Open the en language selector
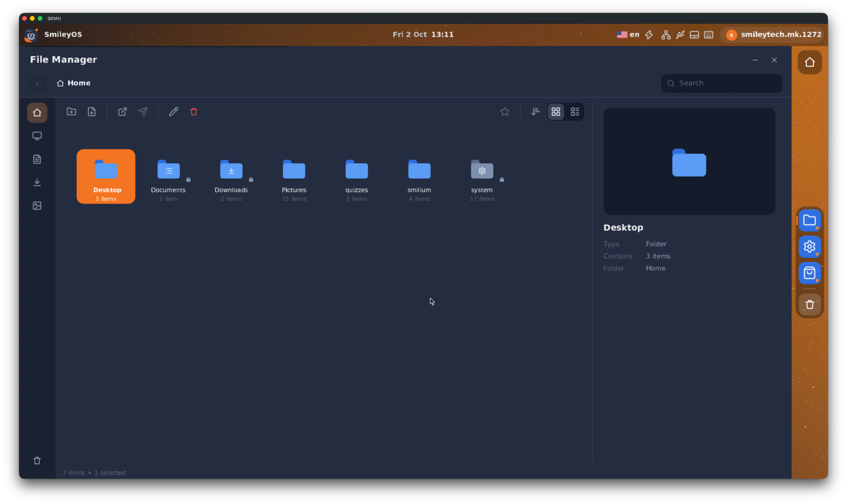The height and width of the screenshot is (504, 847). coord(628,35)
